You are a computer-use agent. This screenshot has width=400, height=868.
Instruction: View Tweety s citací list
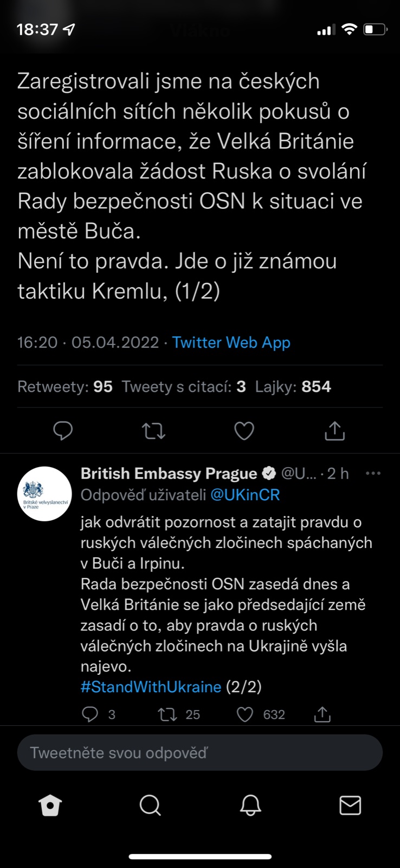coord(184,387)
